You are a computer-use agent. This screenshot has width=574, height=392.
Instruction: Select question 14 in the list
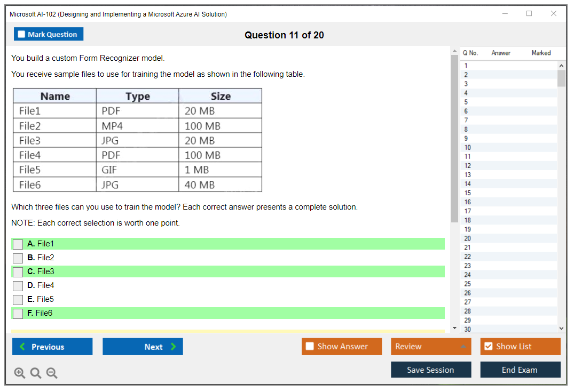[468, 184]
